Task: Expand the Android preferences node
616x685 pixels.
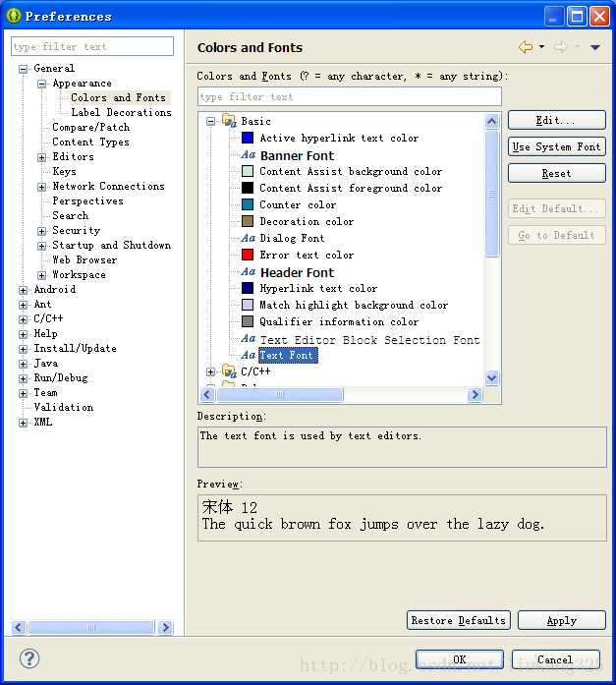Action: [x=24, y=290]
